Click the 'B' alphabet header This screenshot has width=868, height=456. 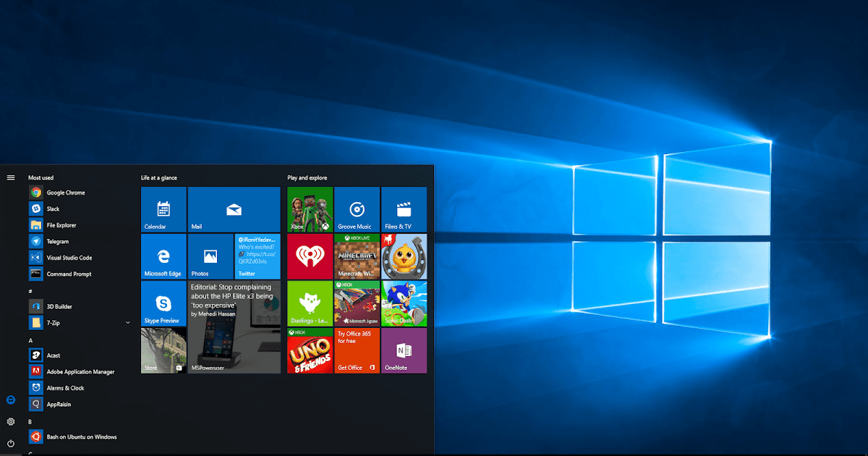[30, 421]
